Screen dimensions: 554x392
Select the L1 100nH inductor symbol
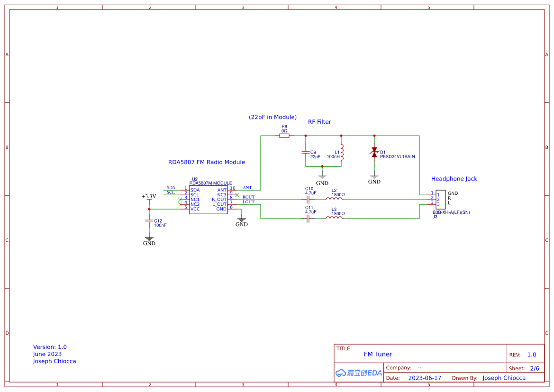coord(341,153)
